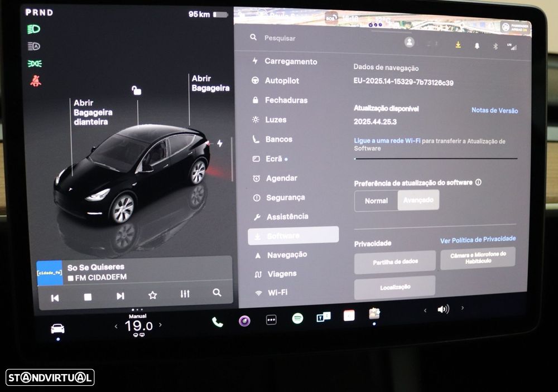Increase volume with right chevron
Image resolution: width=558 pixels, height=392 pixels.
(462, 308)
